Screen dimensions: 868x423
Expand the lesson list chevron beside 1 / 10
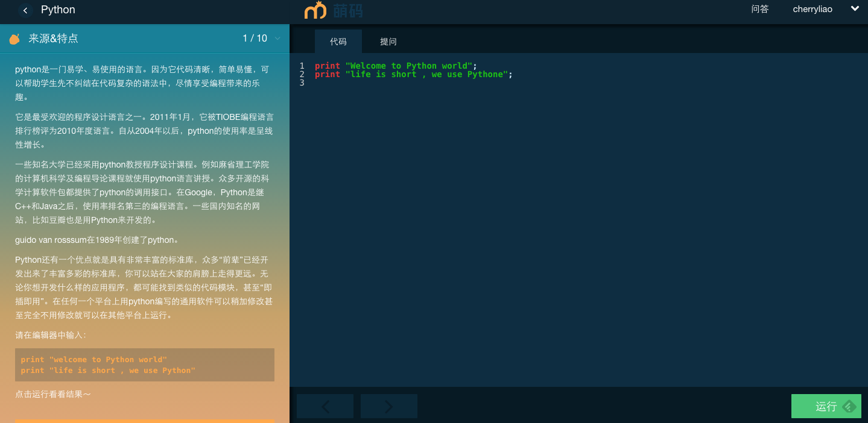[277, 39]
